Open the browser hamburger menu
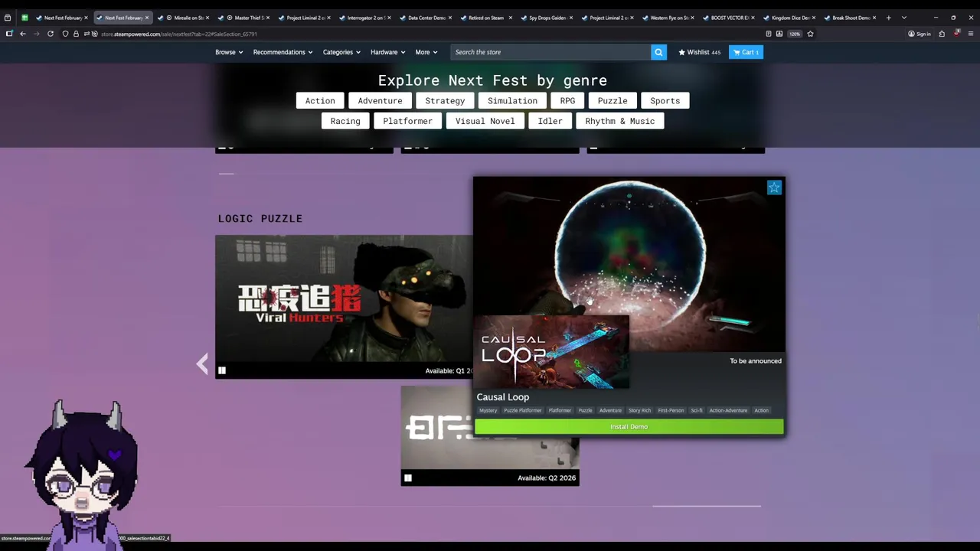Viewport: 980px width, 551px height. click(971, 34)
